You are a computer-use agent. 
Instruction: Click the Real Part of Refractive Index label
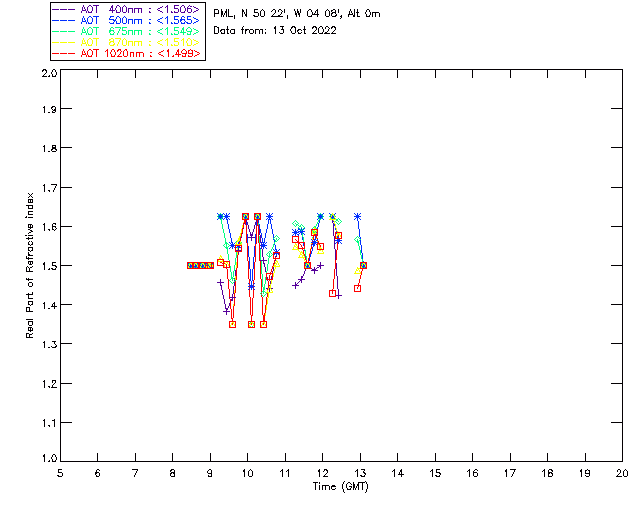click(x=29, y=265)
